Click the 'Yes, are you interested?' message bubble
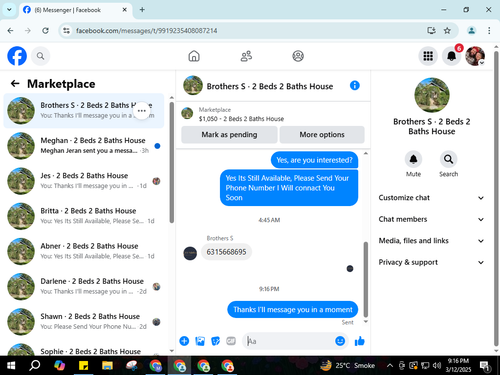Screen dimensions: 500x375 coord(314,160)
